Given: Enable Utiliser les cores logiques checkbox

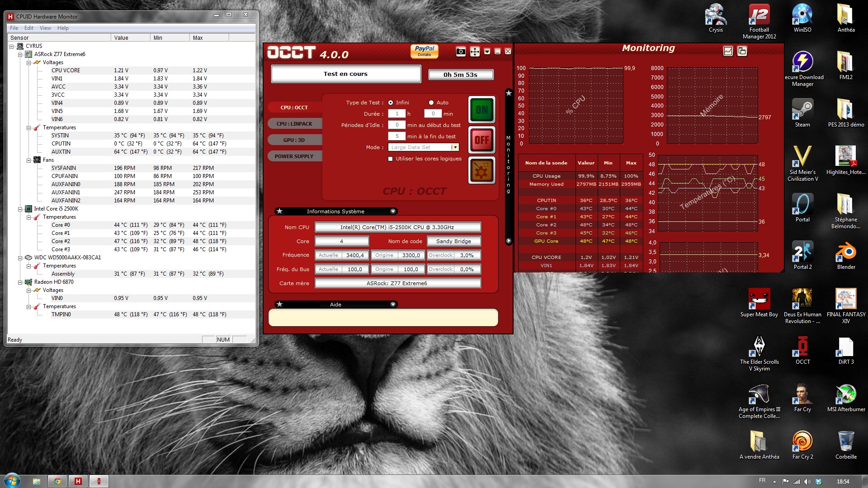Looking at the screenshot, I should tap(391, 159).
